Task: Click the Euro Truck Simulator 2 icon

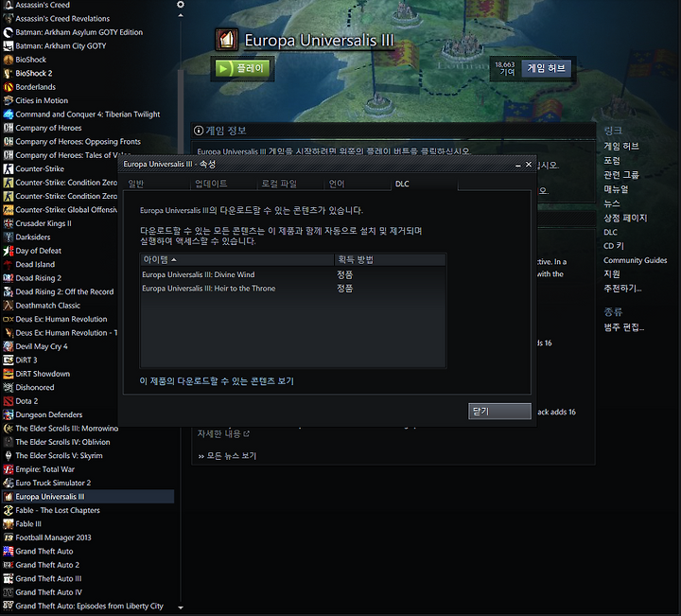Action: tap(8, 483)
